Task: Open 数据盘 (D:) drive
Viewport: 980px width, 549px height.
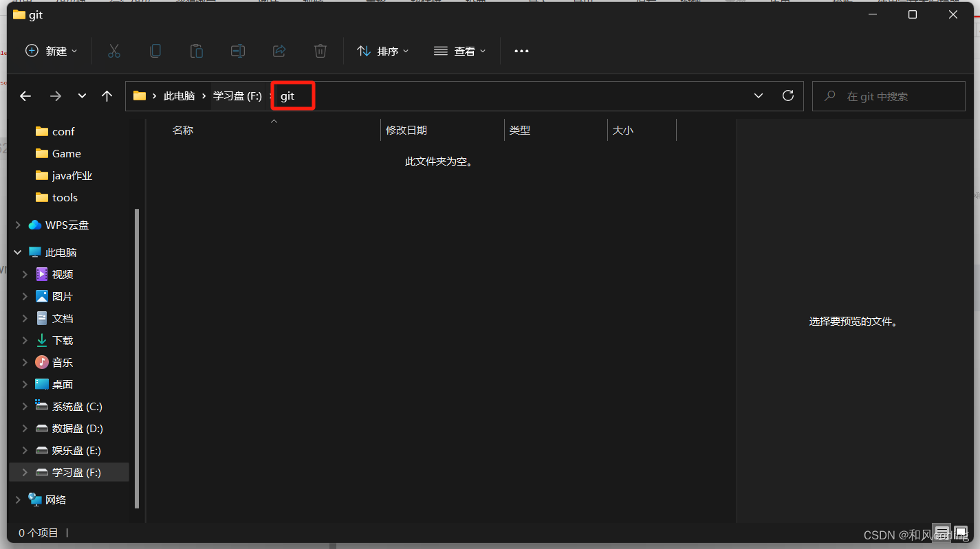Action: pyautogui.click(x=77, y=428)
